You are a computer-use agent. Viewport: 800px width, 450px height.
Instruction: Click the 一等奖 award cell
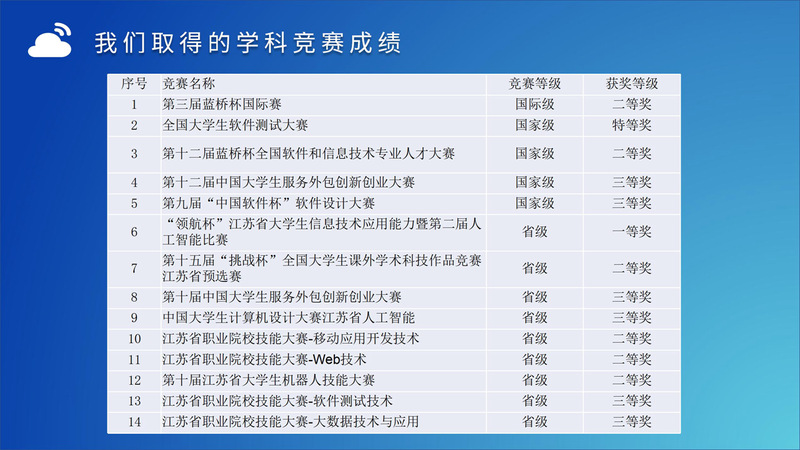coord(632,232)
